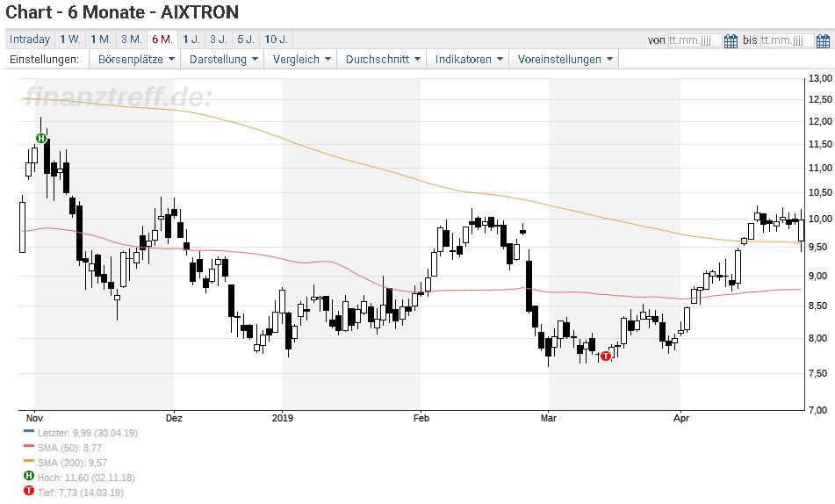Expand the Voreinstellungen dropdown

pyautogui.click(x=565, y=59)
